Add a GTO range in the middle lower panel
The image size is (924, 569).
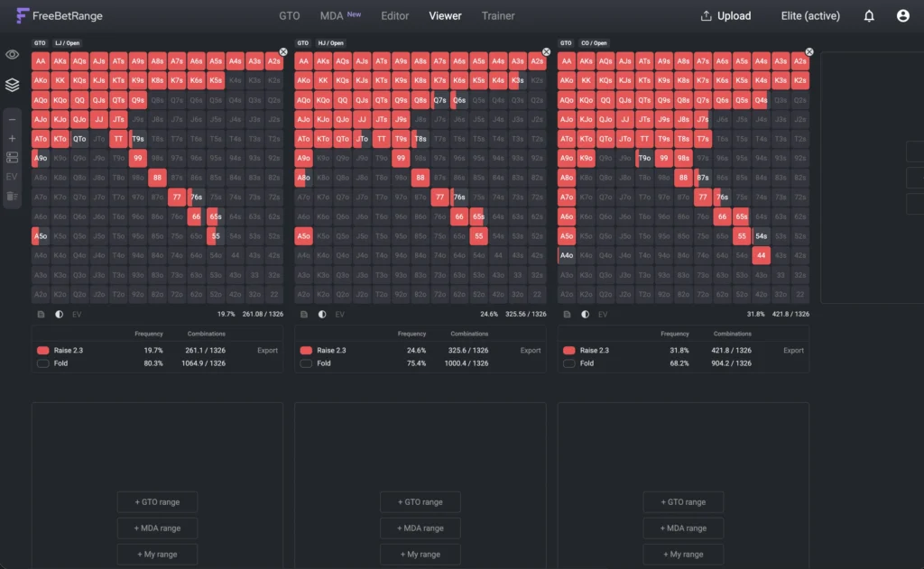420,502
